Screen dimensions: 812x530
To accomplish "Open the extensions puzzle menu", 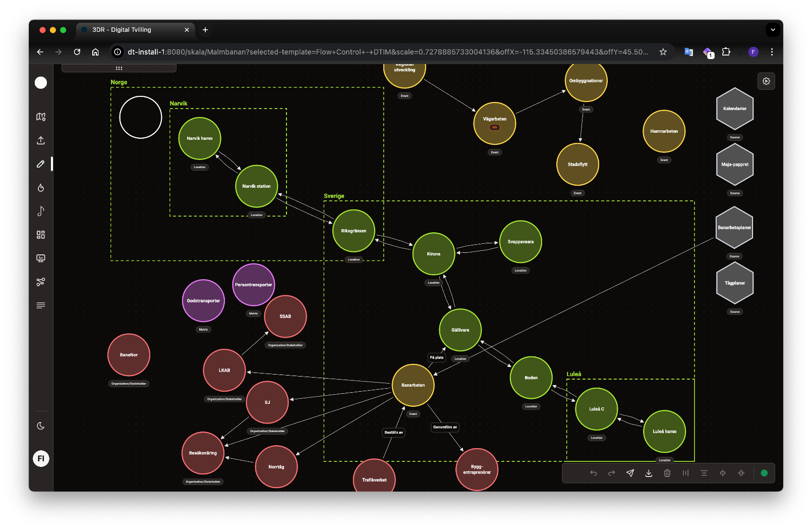I will click(x=726, y=51).
